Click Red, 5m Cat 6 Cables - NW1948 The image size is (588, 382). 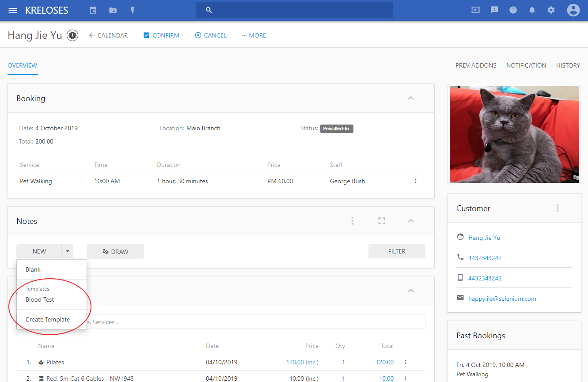90,378
